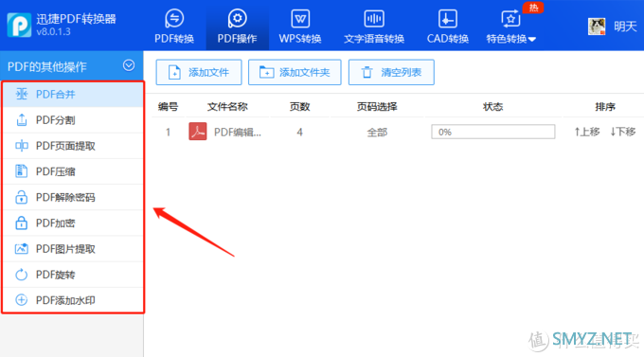Screen dimensions: 644x357
Task: Open the PDF转换 tab
Action: pyautogui.click(x=174, y=27)
